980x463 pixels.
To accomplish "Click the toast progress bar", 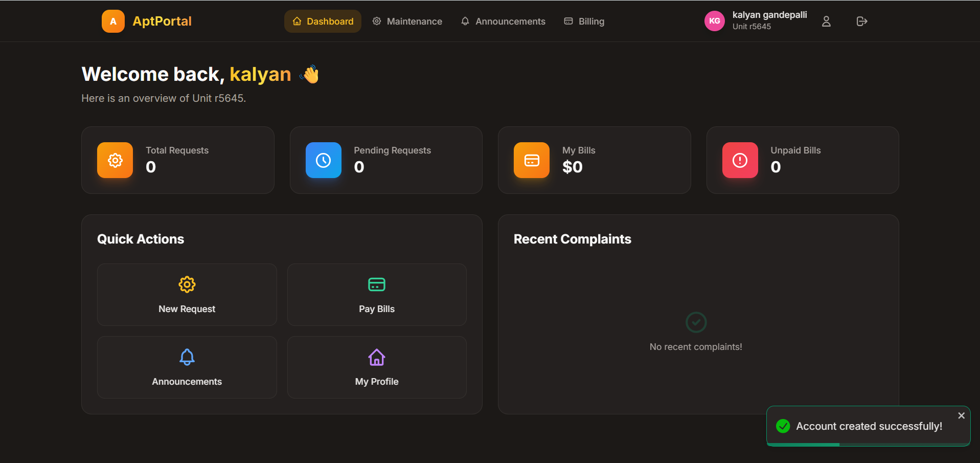I will 868,445.
